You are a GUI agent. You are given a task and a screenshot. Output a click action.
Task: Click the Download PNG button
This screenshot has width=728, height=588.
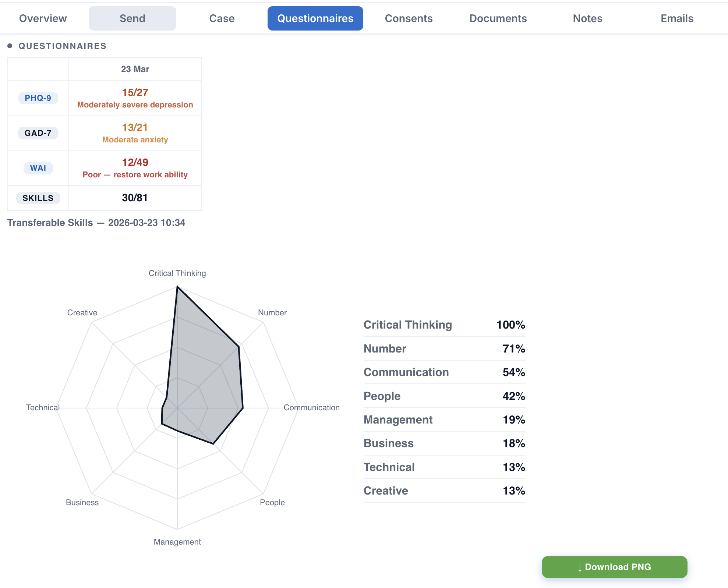(615, 567)
